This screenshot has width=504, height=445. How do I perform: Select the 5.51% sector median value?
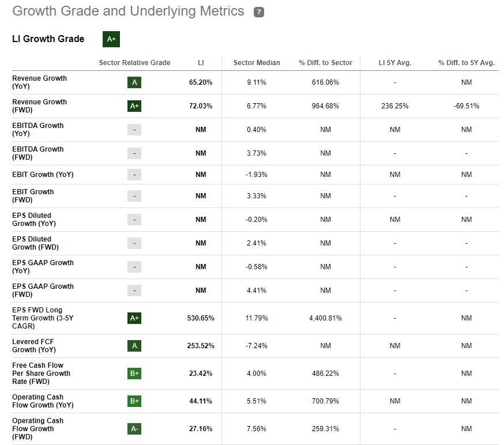tap(257, 401)
